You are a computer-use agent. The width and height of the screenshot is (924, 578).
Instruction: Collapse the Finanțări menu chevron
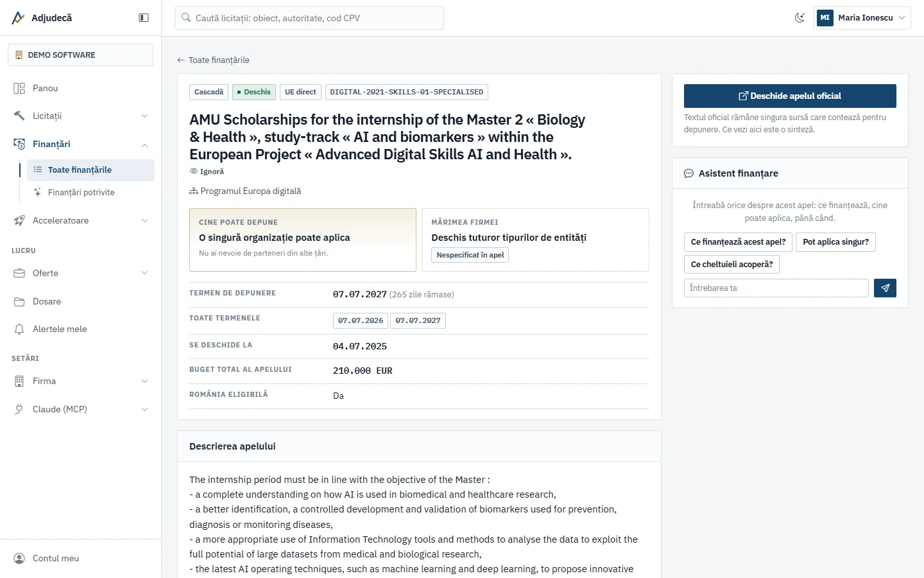pos(144,145)
